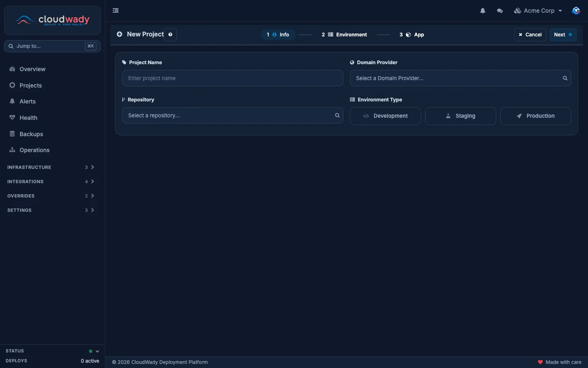Click the cloudwady logo
Viewport: 588px width, 368px height.
click(52, 20)
